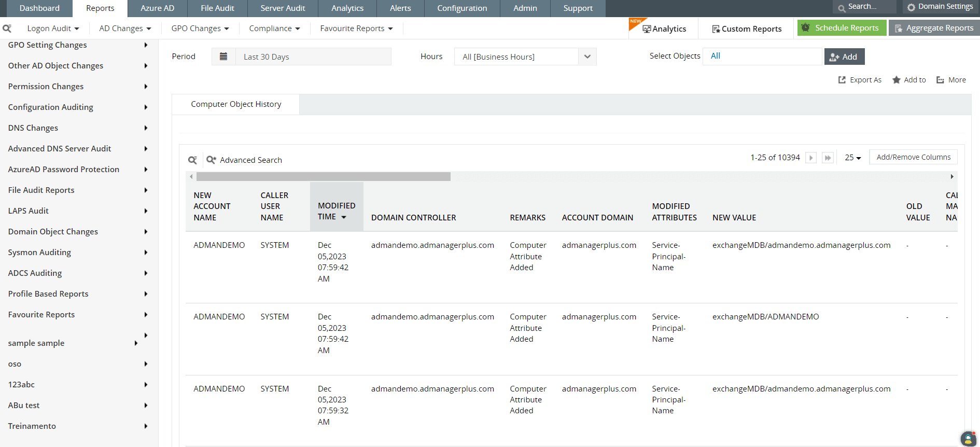Go to the Server Audit tab

point(283,8)
